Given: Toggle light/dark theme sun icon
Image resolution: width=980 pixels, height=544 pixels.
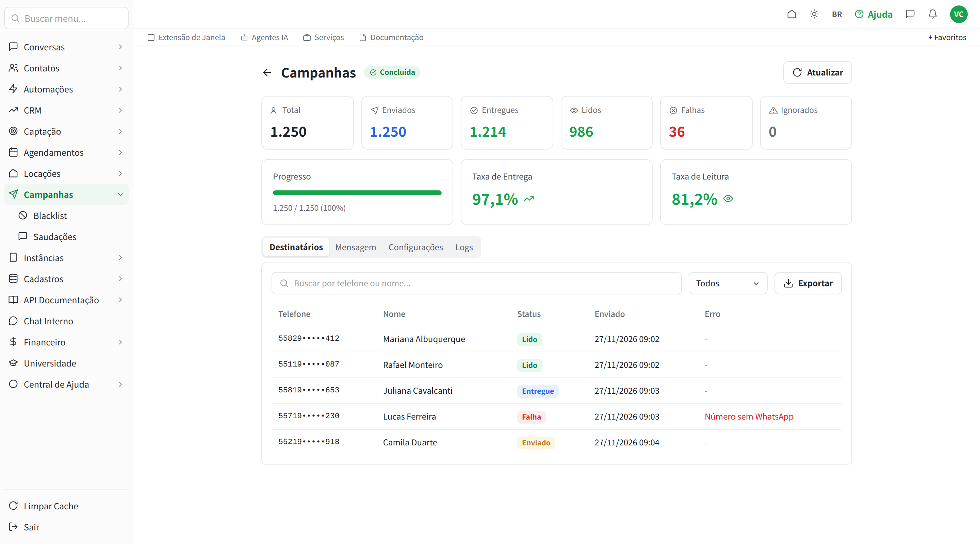Looking at the screenshot, I should 814,14.
